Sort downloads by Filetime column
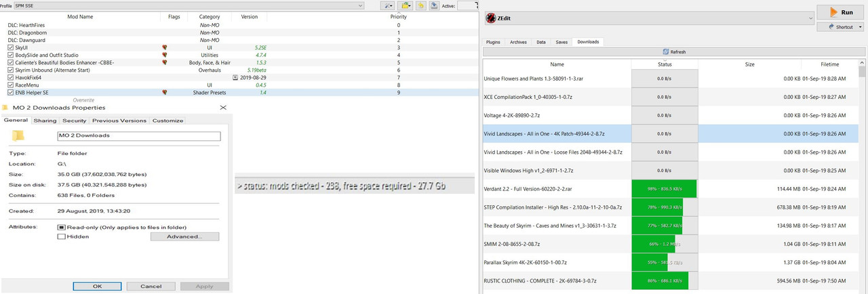 click(x=829, y=64)
